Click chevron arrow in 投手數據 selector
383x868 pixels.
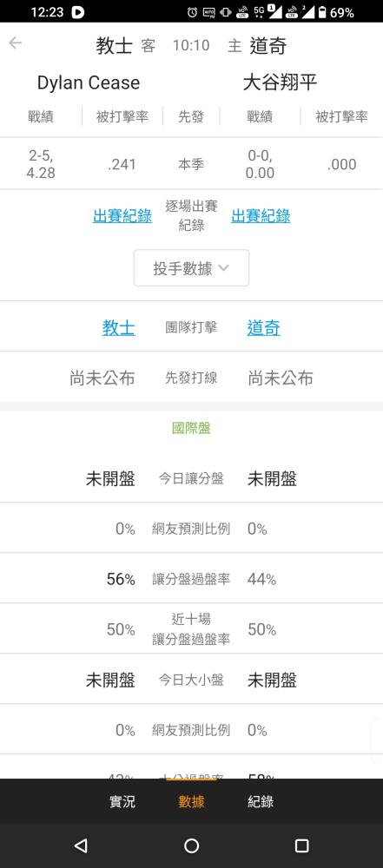coord(223,268)
